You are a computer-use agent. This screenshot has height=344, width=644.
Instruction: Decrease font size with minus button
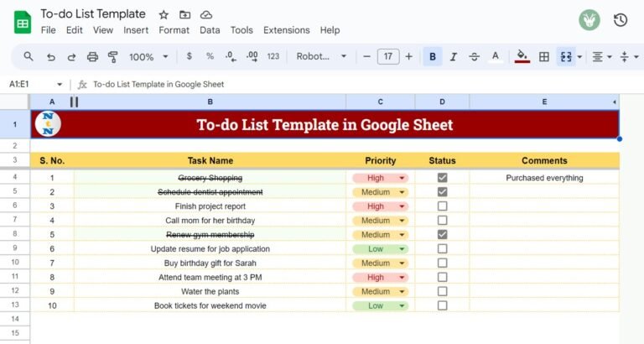click(366, 57)
